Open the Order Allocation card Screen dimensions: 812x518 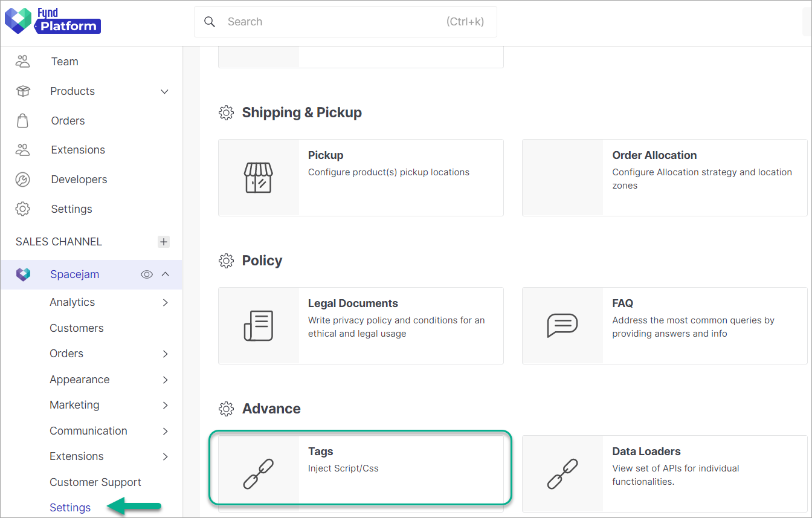click(665, 178)
